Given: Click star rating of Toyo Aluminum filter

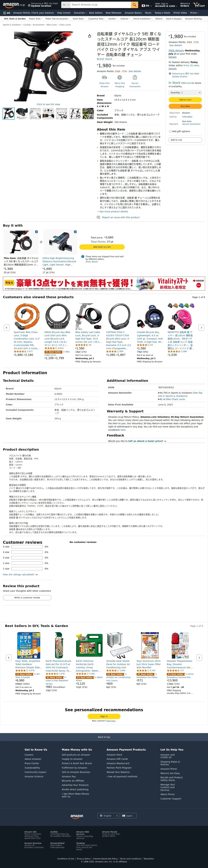Looking at the screenshot, I should 143,671.
